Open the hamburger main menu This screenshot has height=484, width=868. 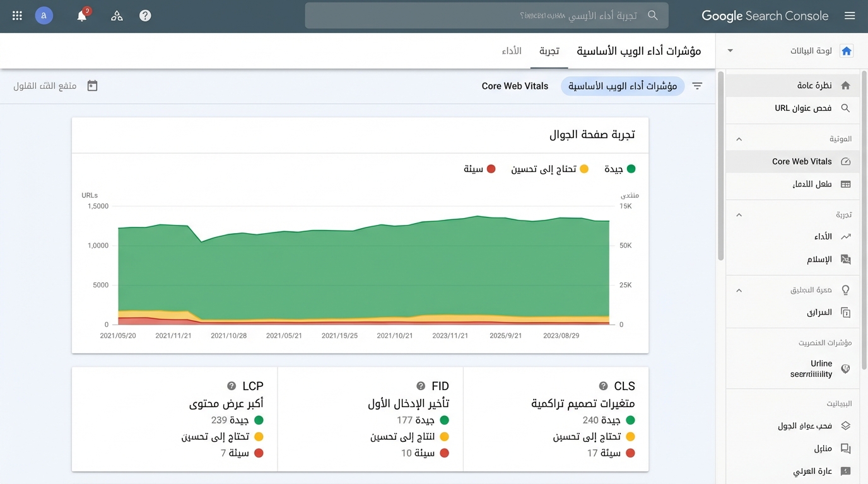point(850,16)
